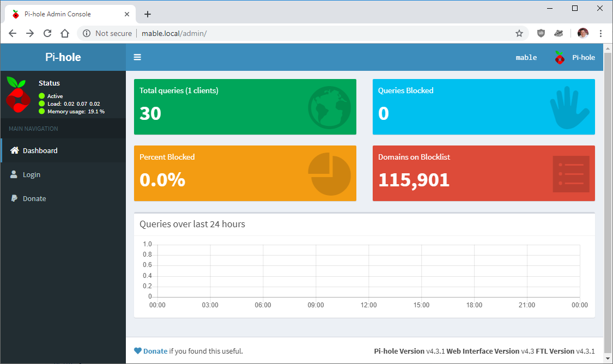Image resolution: width=613 pixels, height=364 pixels.
Task: Click the Donate link in the footer
Action: click(x=155, y=351)
